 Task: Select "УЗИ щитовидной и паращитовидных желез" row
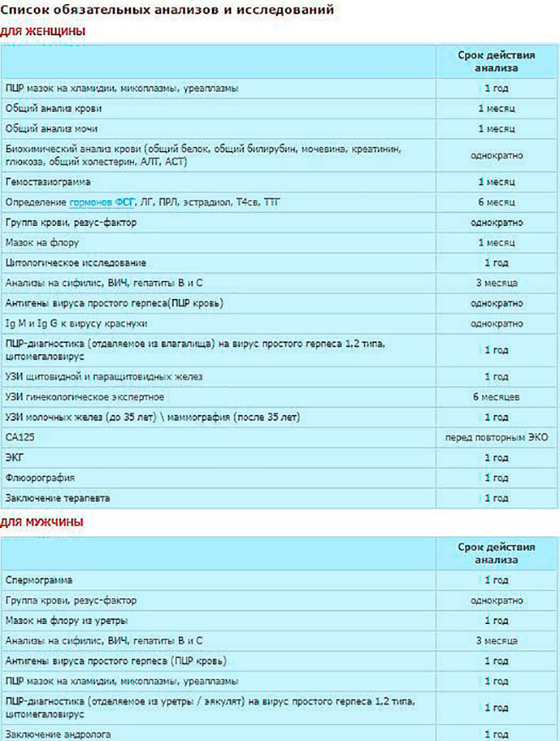pos(104,376)
